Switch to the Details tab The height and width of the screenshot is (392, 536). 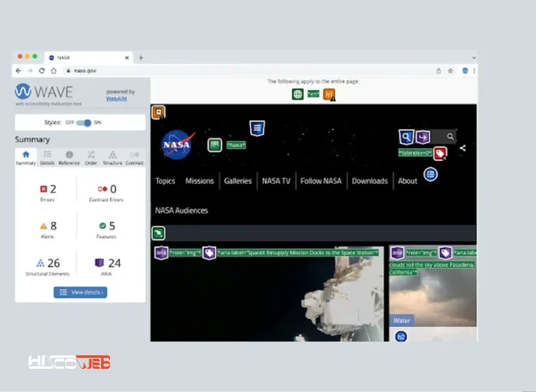click(47, 158)
